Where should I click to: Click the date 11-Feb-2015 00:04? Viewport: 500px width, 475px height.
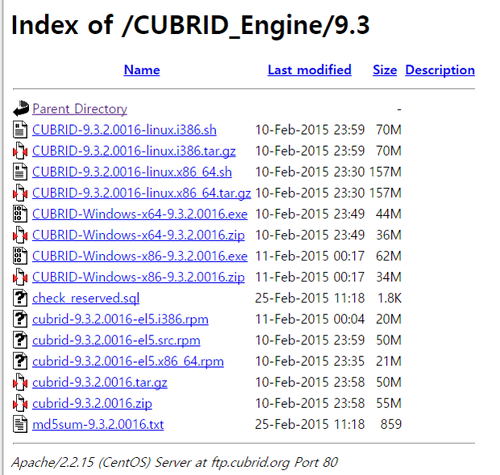[x=310, y=319]
